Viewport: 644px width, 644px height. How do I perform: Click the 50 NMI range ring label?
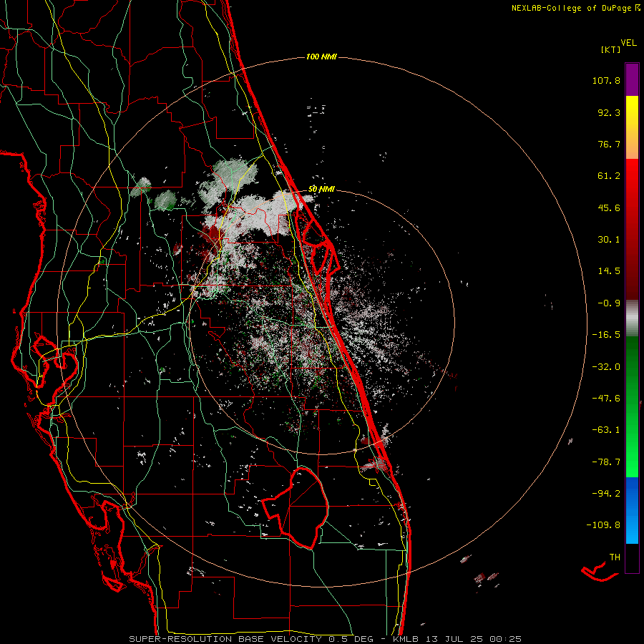321,190
